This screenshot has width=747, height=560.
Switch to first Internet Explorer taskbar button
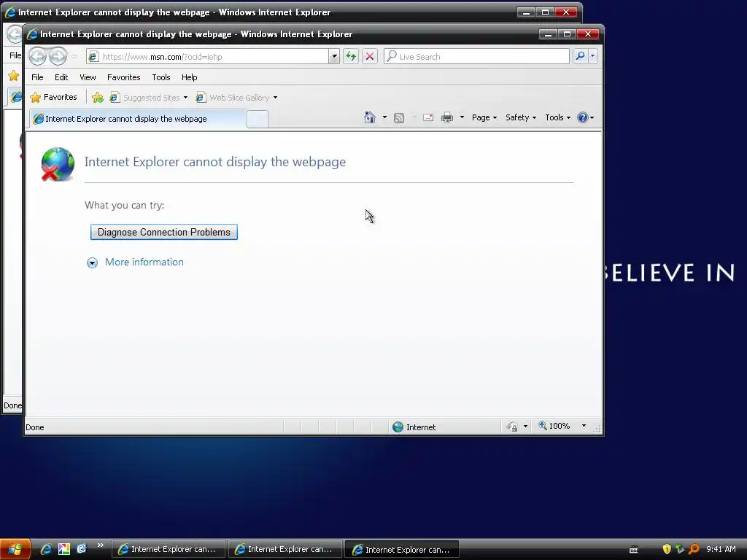[169, 549]
